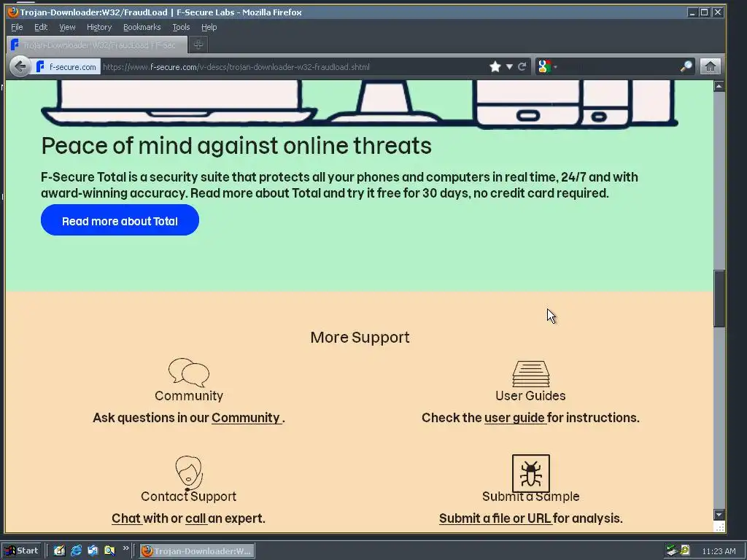Click the Submit a Sample bug icon
This screenshot has width=747, height=560.
click(x=531, y=473)
